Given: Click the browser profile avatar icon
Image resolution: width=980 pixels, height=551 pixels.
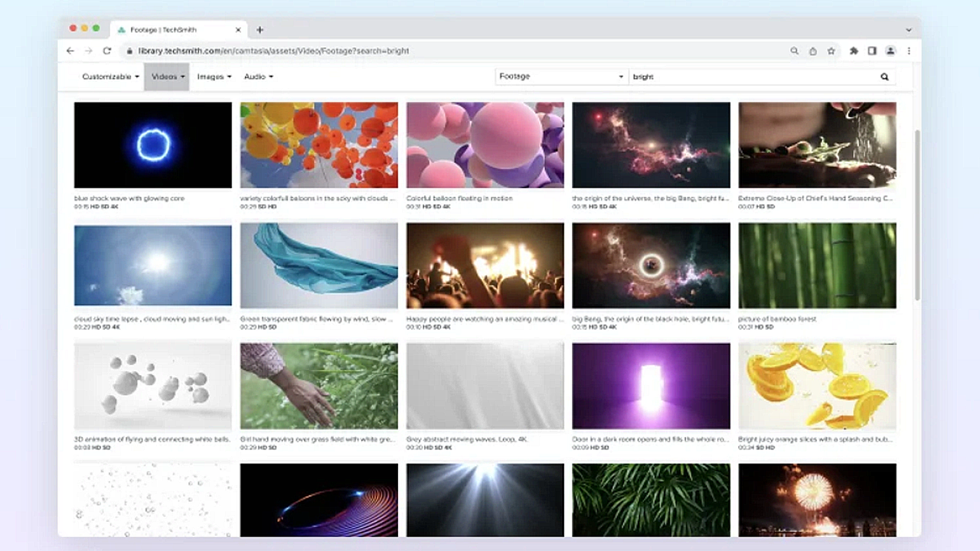Looking at the screenshot, I should coord(890,51).
